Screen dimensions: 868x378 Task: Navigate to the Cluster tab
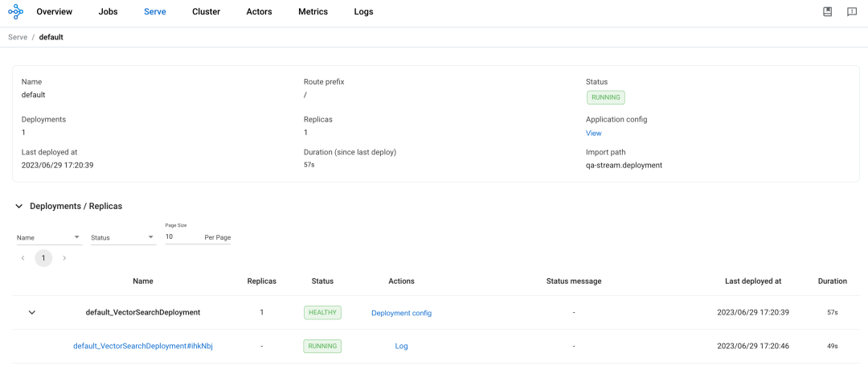206,12
